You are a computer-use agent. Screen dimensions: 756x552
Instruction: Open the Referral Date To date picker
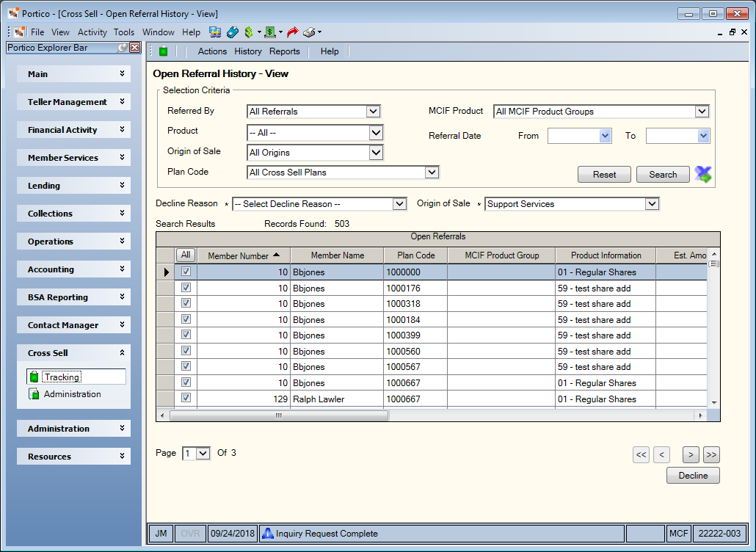point(703,136)
